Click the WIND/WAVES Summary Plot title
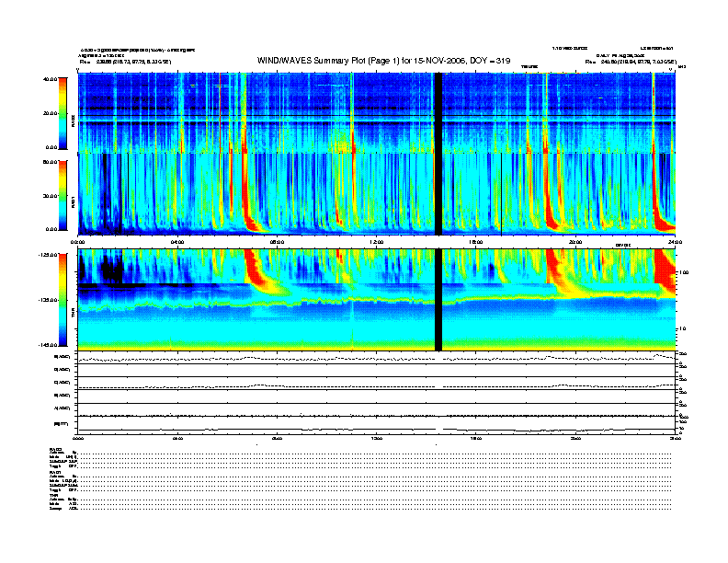The height and width of the screenshot is (563, 728). [x=383, y=61]
